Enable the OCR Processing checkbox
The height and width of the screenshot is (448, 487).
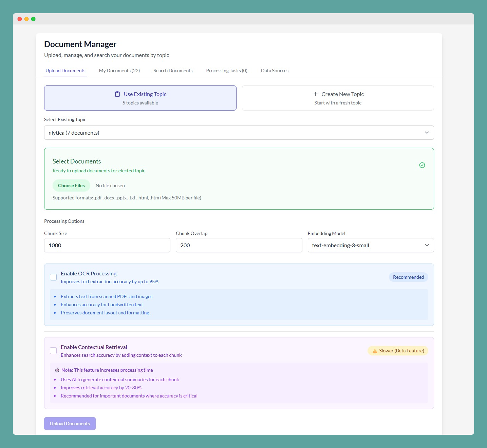[x=53, y=277]
